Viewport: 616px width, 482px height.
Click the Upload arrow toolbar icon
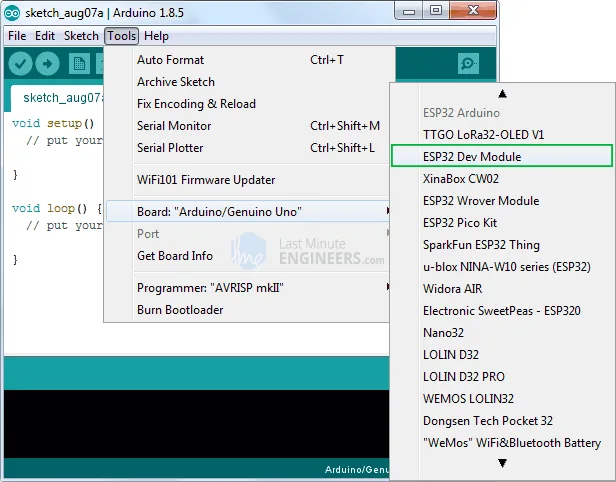(x=48, y=64)
